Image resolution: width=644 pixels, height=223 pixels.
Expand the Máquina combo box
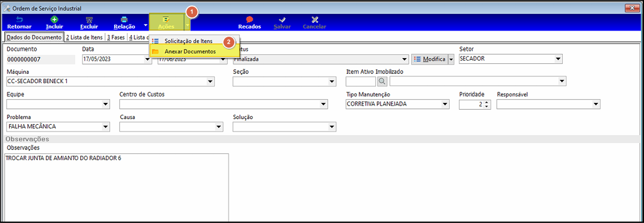click(x=210, y=82)
